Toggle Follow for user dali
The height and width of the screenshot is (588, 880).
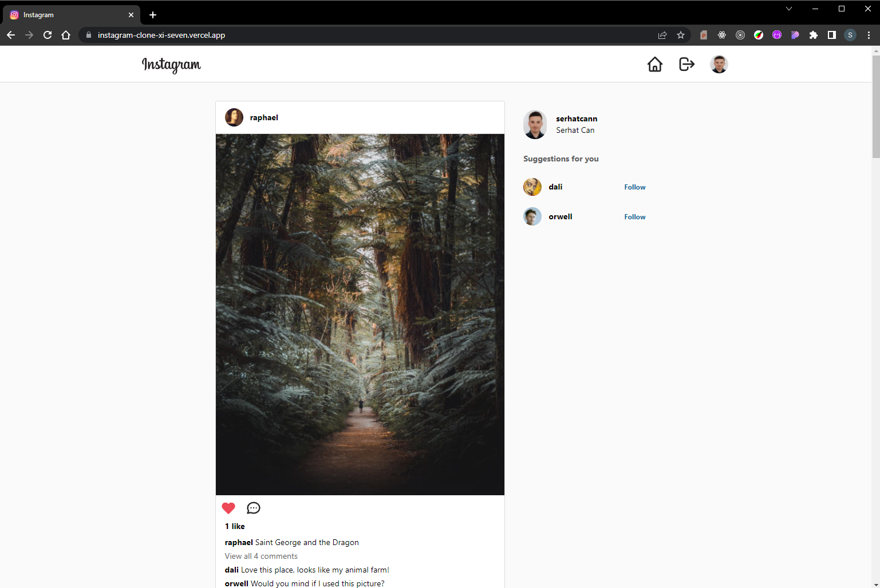tap(634, 187)
